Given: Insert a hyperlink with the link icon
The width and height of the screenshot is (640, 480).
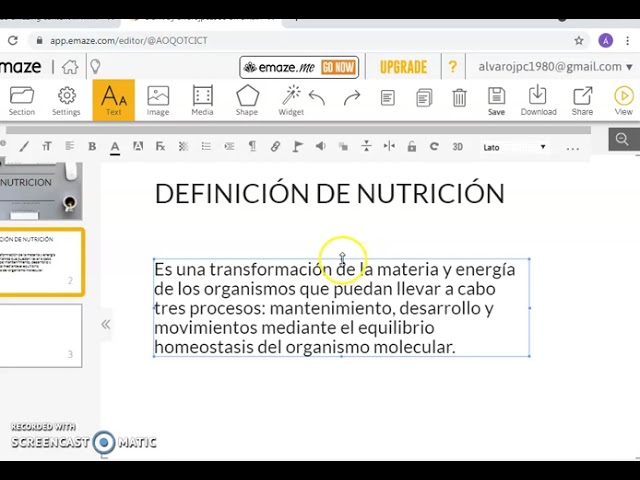Looking at the screenshot, I should tap(275, 146).
